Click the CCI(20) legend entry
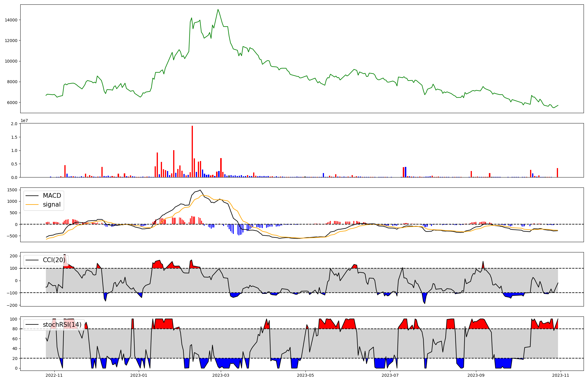This screenshot has height=382, width=588. click(x=54, y=260)
